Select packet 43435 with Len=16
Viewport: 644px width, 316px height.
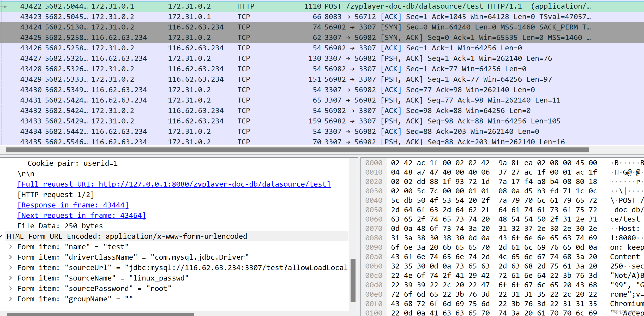pyautogui.click(x=322, y=141)
